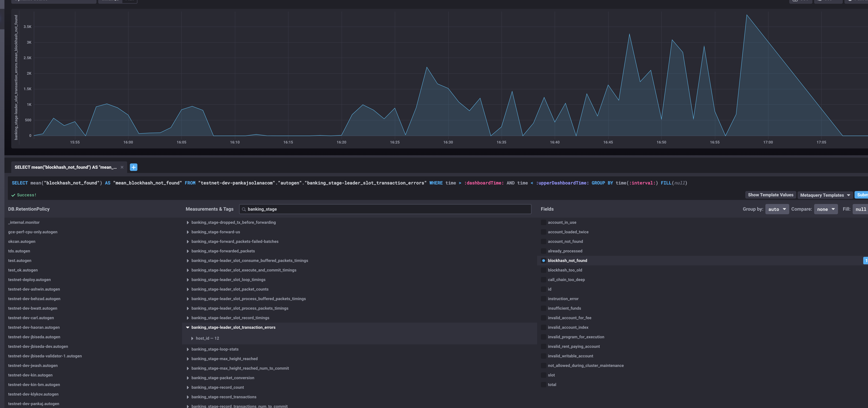Enable the already_processed field
Viewport: 868px width, 408px height.
click(x=543, y=251)
